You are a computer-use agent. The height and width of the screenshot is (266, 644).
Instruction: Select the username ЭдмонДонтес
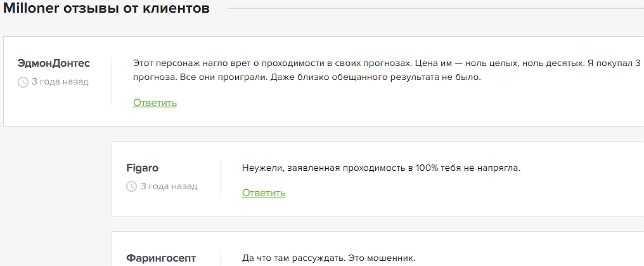54,63
